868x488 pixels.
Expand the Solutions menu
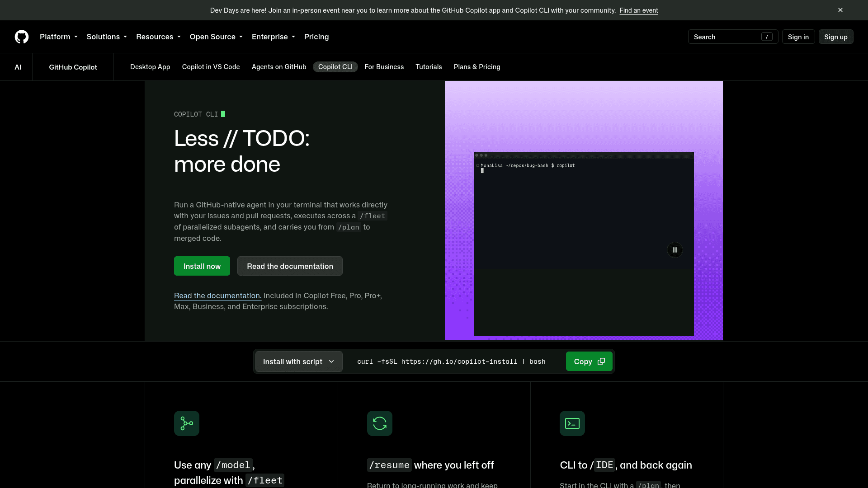tap(107, 37)
